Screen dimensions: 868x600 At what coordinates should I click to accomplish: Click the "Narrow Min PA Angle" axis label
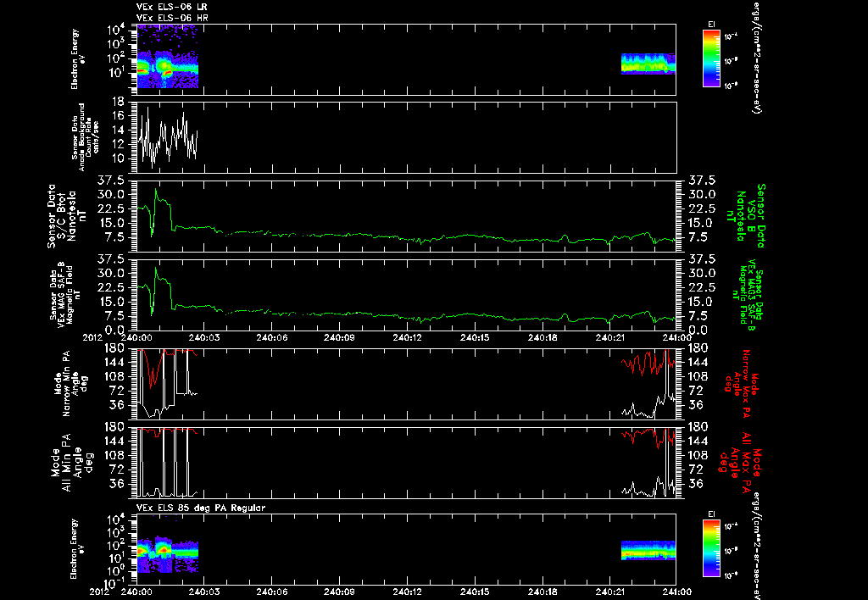[71, 382]
